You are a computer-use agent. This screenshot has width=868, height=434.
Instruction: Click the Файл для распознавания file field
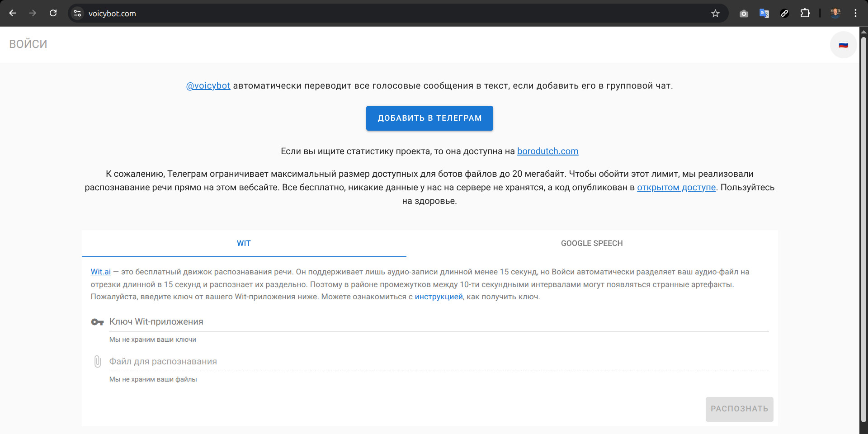439,362
